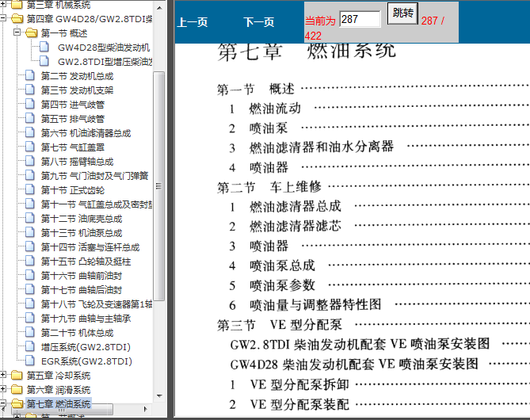Click the 第一节 概述 folder icon
530x420 pixels.
tap(31, 32)
